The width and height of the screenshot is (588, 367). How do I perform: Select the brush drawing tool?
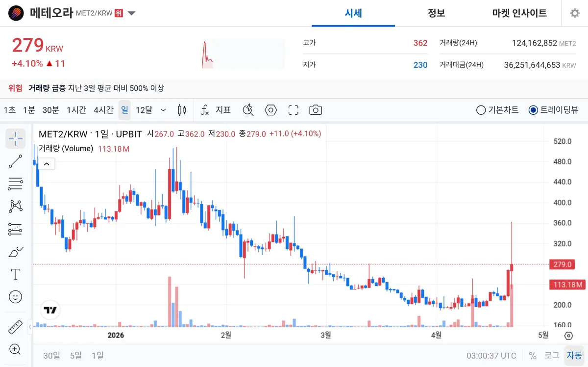click(16, 252)
